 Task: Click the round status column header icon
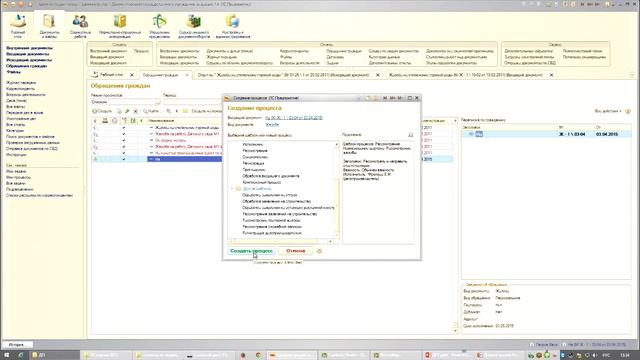115,121
